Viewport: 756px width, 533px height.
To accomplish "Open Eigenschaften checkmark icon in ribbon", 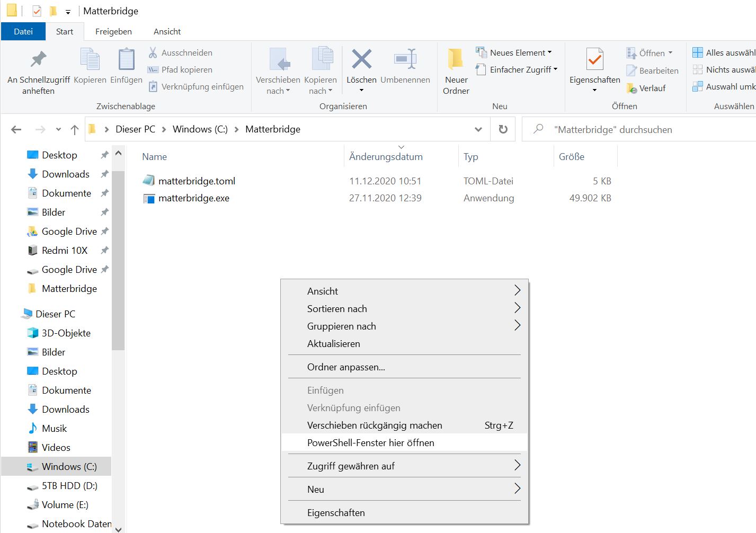I will pyautogui.click(x=594, y=59).
